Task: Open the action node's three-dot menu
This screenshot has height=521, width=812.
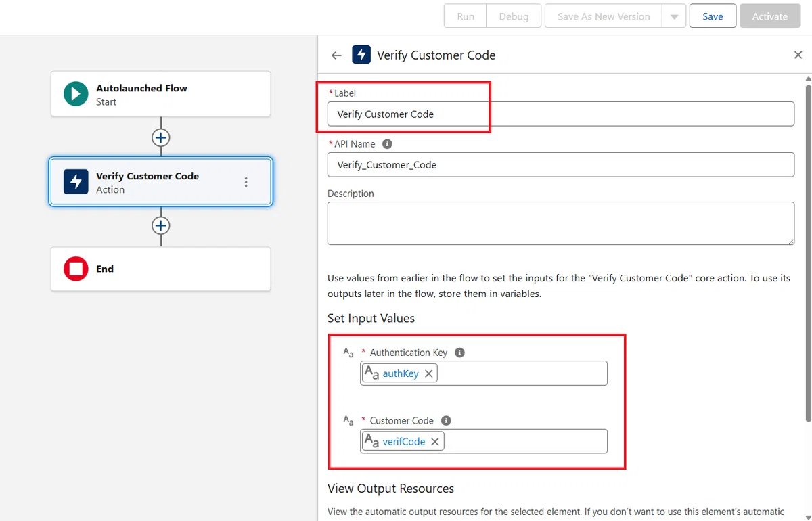Action: (246, 182)
